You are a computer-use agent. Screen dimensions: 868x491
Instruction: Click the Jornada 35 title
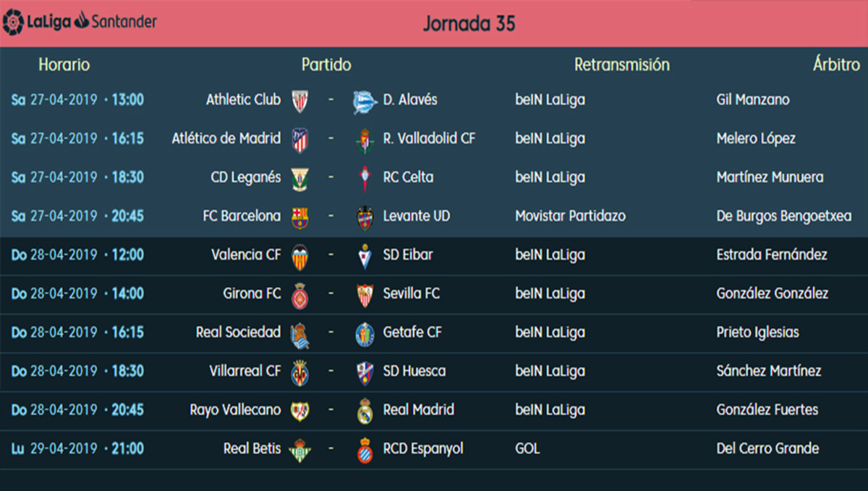(x=469, y=23)
